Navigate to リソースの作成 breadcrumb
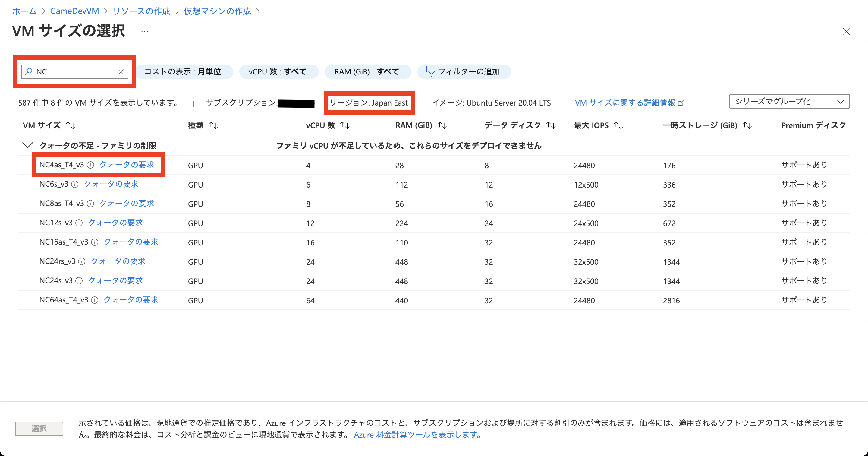 pos(142,11)
